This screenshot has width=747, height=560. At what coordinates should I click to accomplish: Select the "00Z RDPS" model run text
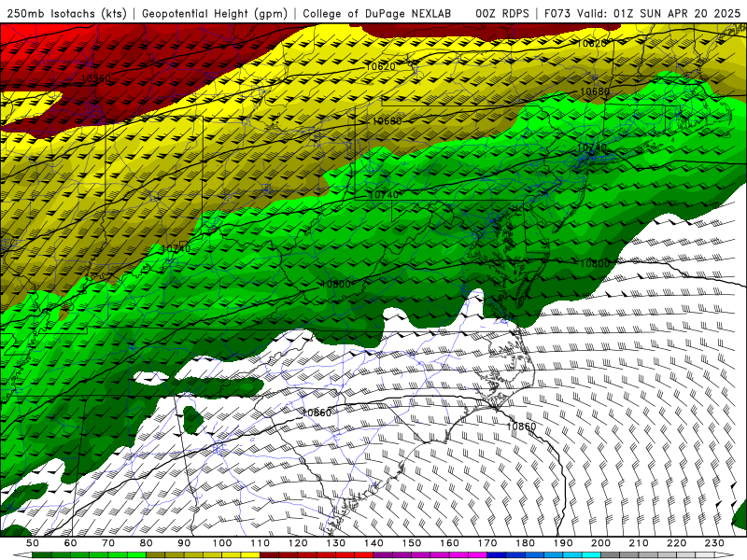click(x=502, y=14)
